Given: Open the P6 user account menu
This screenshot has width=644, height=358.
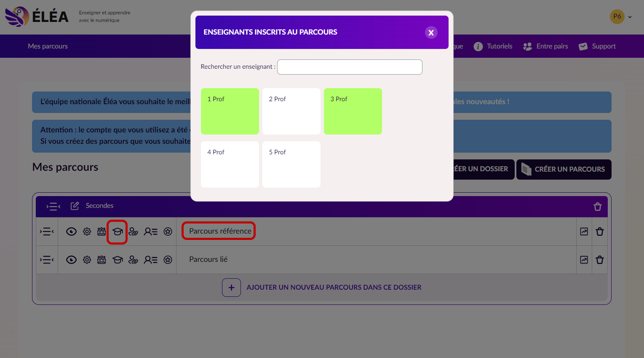Looking at the screenshot, I should click(x=621, y=16).
